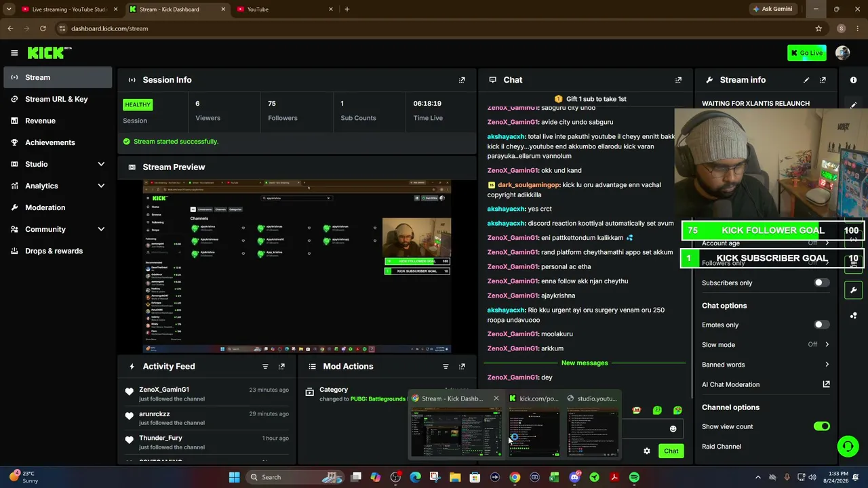The image size is (868, 488).
Task: Open AI Chat Moderation external link icon
Action: [826, 384]
